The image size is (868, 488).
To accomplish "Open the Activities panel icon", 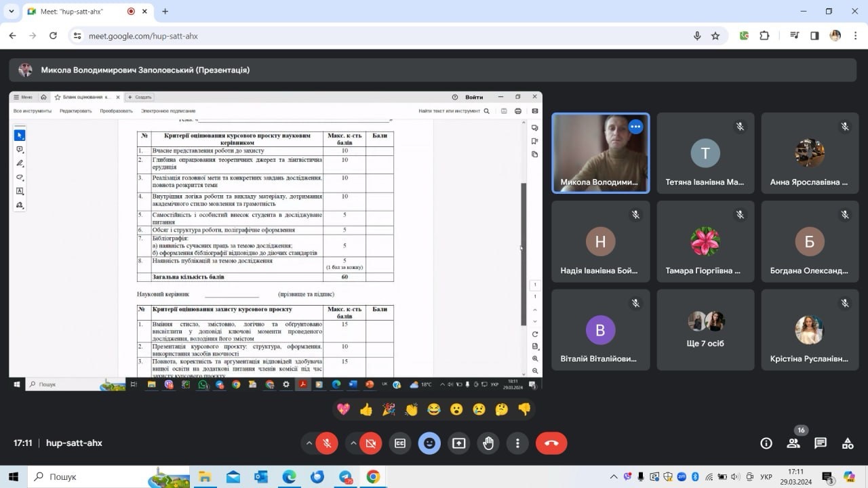I will tap(848, 443).
